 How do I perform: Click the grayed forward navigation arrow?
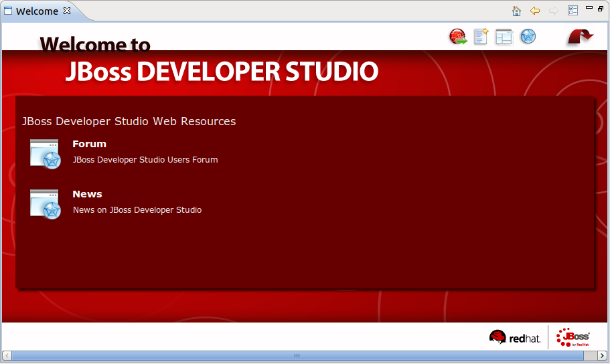tap(554, 11)
